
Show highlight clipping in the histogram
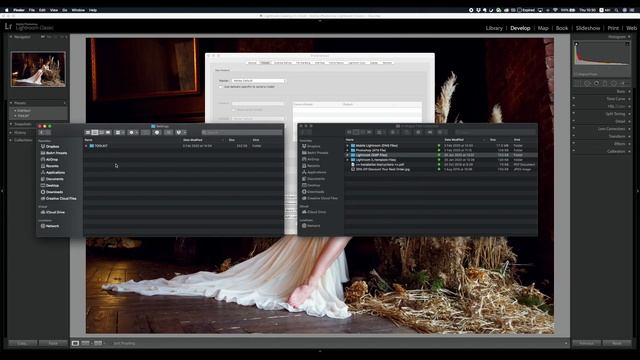tap(627, 44)
